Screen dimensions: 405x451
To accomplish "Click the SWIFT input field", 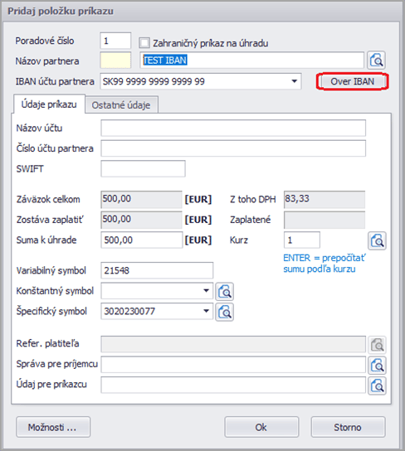I will [x=143, y=169].
